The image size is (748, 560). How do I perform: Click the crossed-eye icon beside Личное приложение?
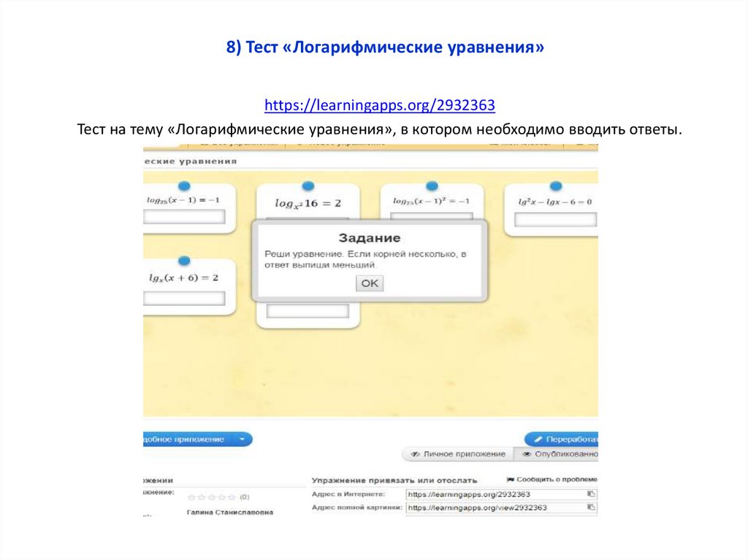(416, 454)
